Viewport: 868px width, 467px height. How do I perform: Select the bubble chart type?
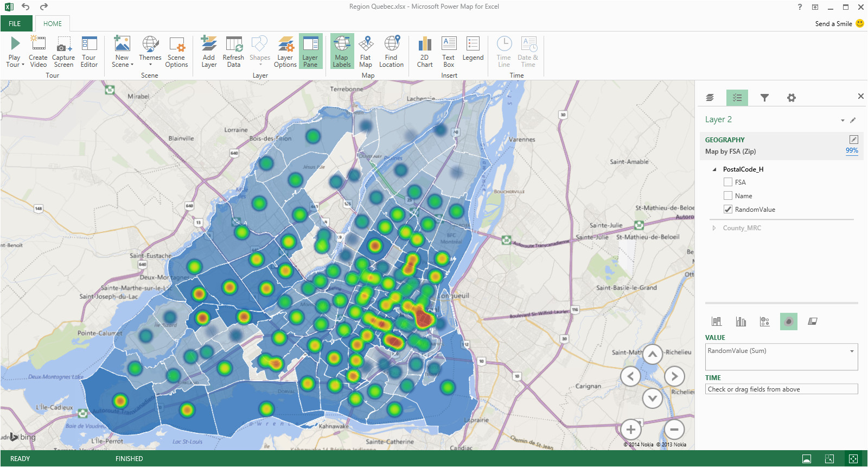click(x=765, y=321)
